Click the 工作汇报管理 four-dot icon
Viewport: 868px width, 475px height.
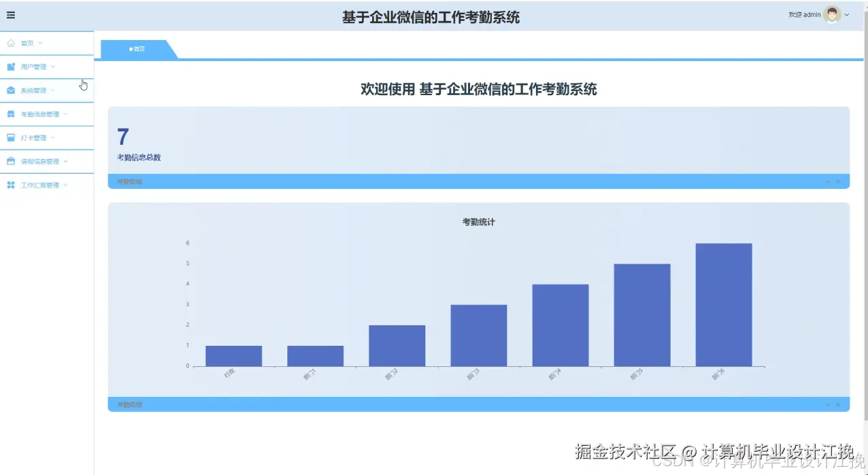click(11, 185)
